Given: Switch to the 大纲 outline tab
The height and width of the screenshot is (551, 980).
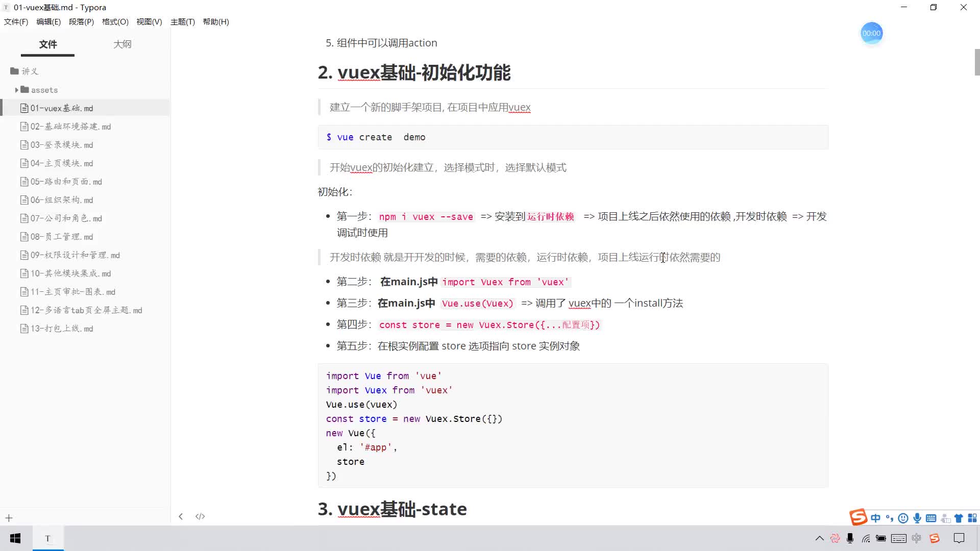Looking at the screenshot, I should tap(122, 44).
